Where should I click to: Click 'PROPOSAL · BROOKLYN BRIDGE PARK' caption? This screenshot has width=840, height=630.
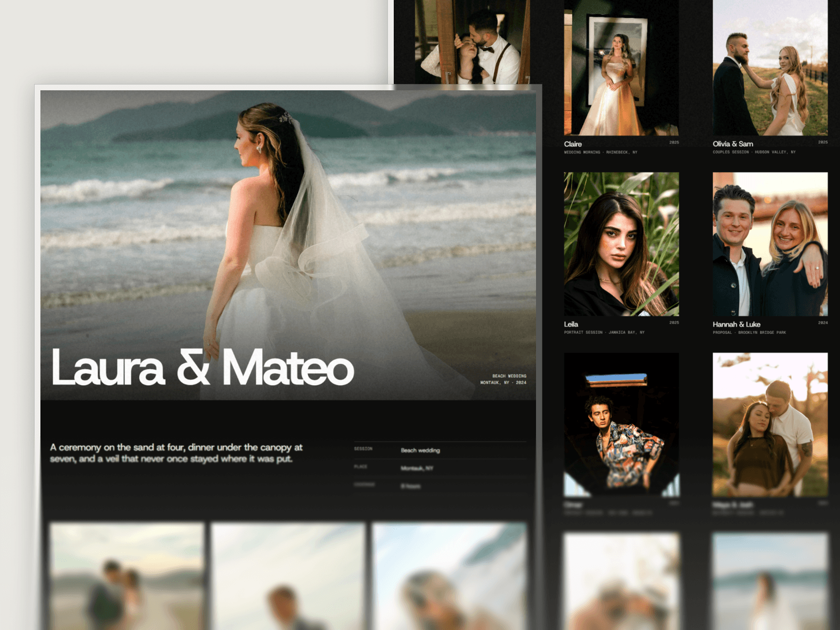tap(749, 332)
